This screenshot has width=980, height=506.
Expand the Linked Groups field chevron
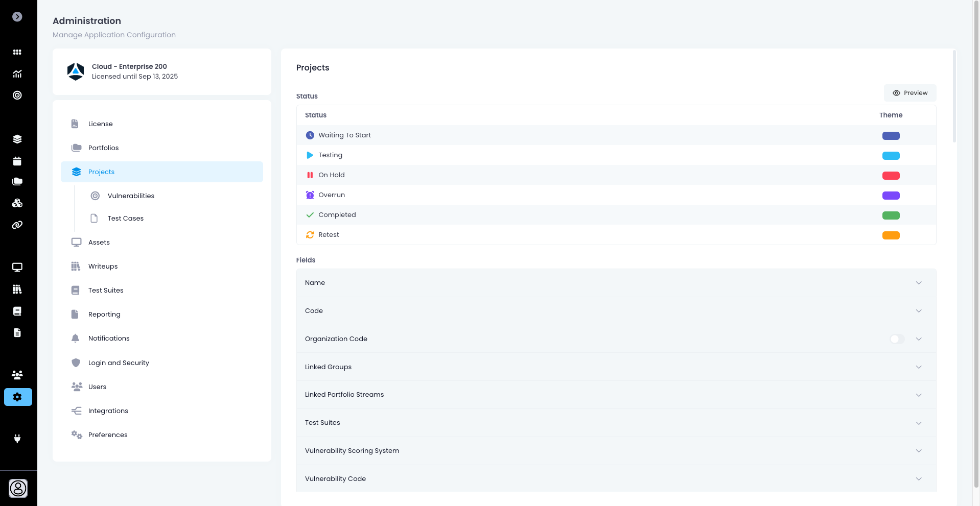(918, 367)
